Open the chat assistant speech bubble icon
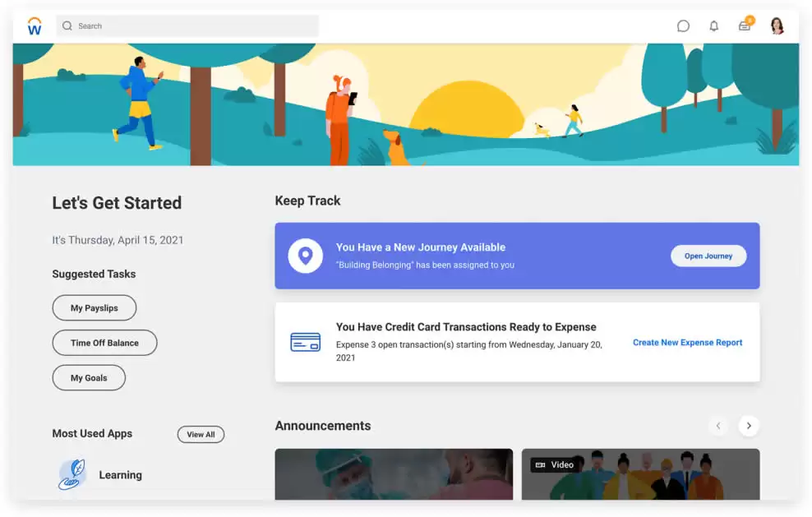Image resolution: width=812 pixels, height=517 pixels. [683, 26]
